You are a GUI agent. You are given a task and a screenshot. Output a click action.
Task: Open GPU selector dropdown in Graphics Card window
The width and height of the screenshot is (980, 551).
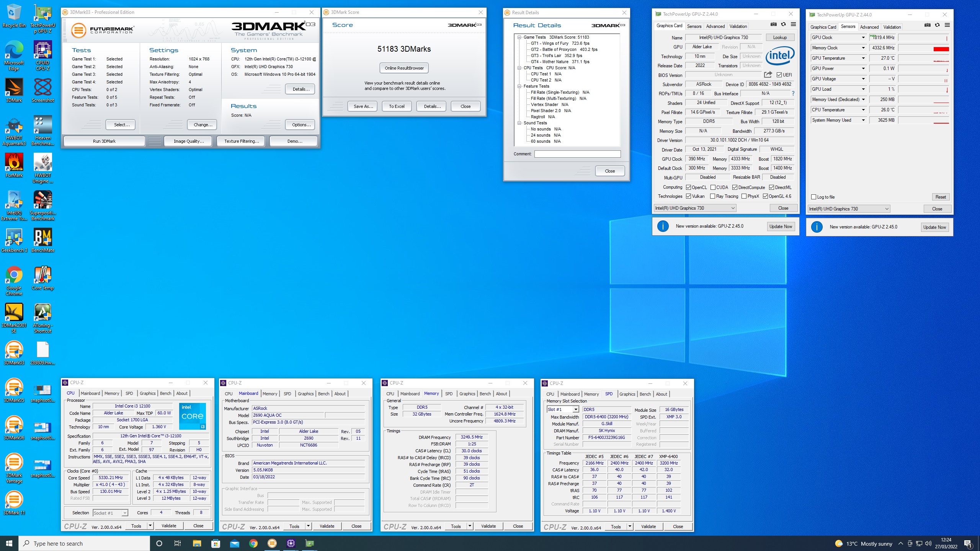[x=695, y=208]
